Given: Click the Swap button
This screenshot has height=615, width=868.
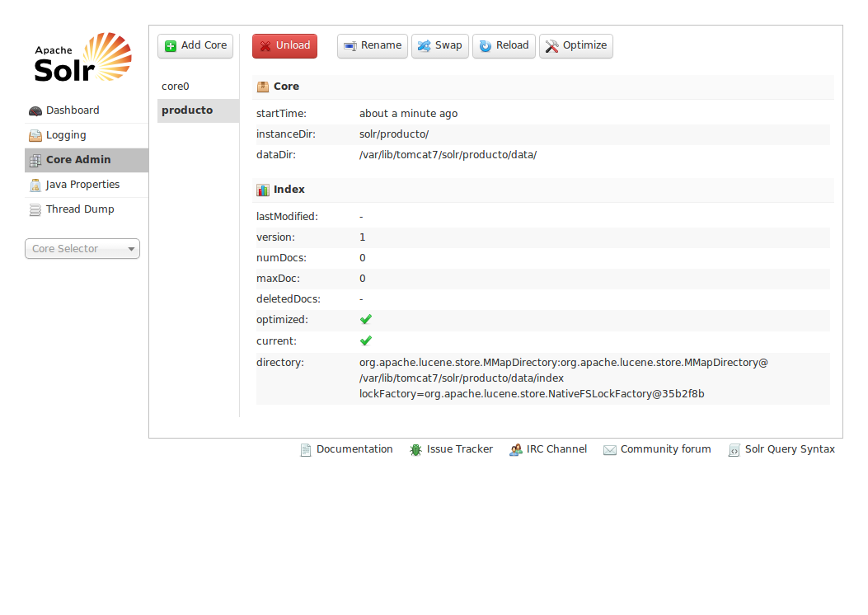Looking at the screenshot, I should pyautogui.click(x=440, y=46).
